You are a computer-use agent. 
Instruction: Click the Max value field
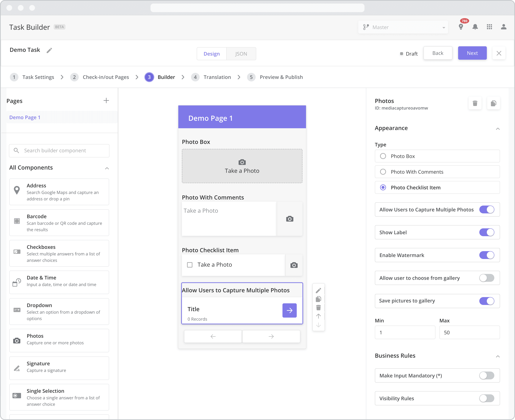pos(470,332)
